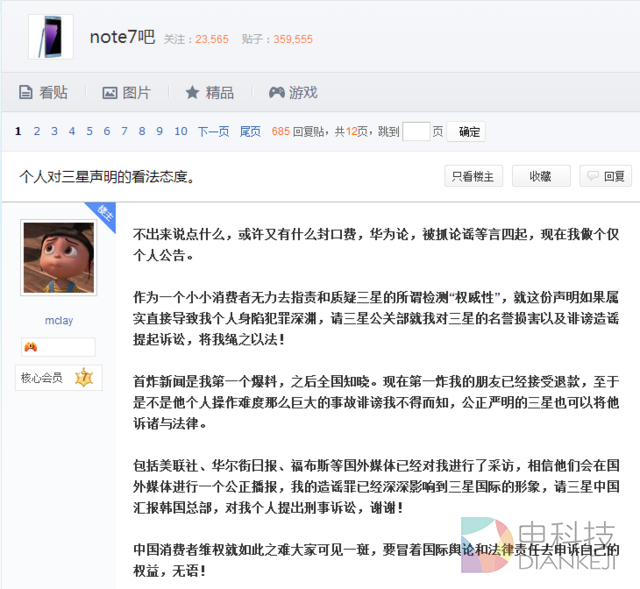Click the 游戏 gamepad icon

(277, 93)
